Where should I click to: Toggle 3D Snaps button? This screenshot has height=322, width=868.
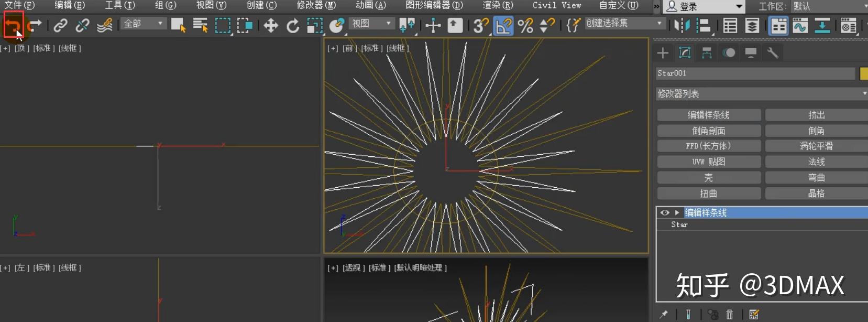click(x=480, y=25)
